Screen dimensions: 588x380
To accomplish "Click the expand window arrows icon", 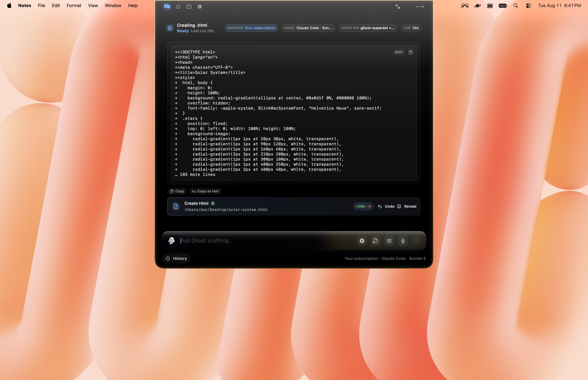I will click(398, 7).
